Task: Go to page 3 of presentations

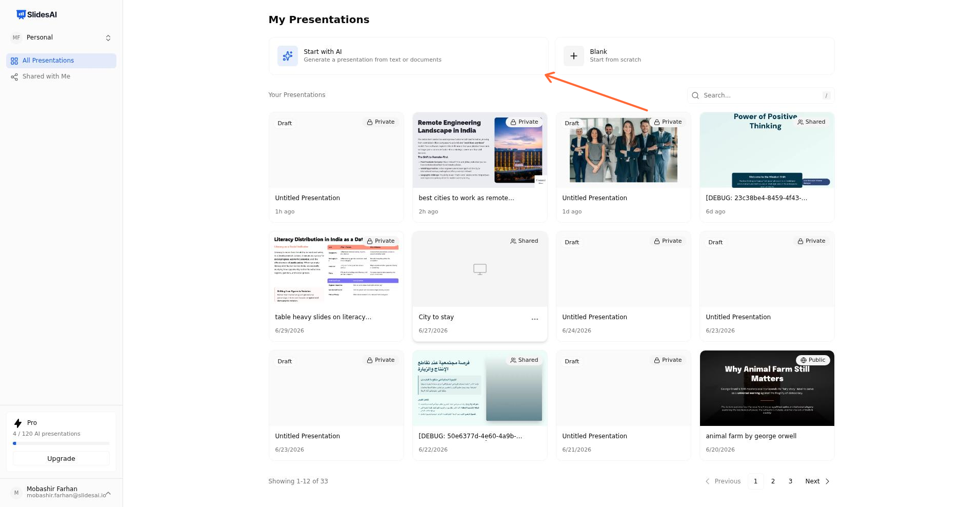Action: pos(790,481)
